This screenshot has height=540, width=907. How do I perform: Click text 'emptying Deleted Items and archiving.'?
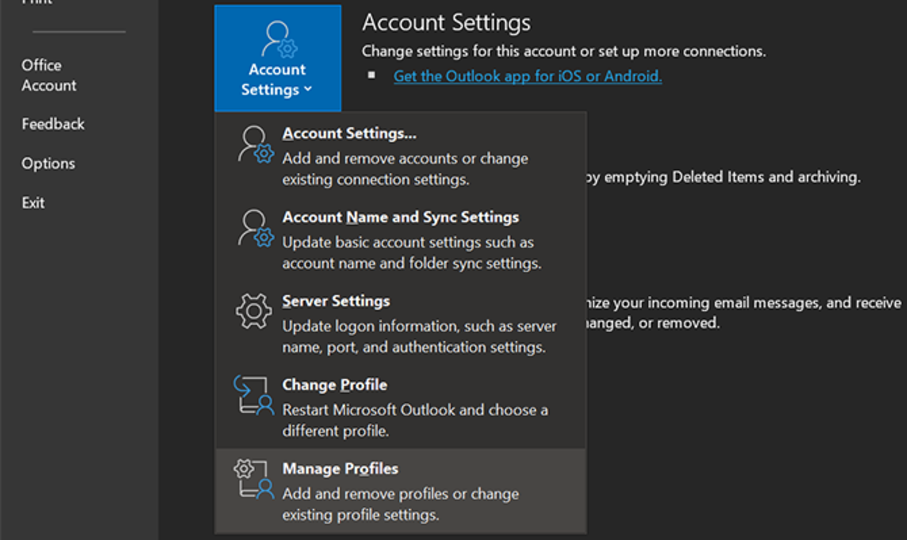click(x=732, y=177)
